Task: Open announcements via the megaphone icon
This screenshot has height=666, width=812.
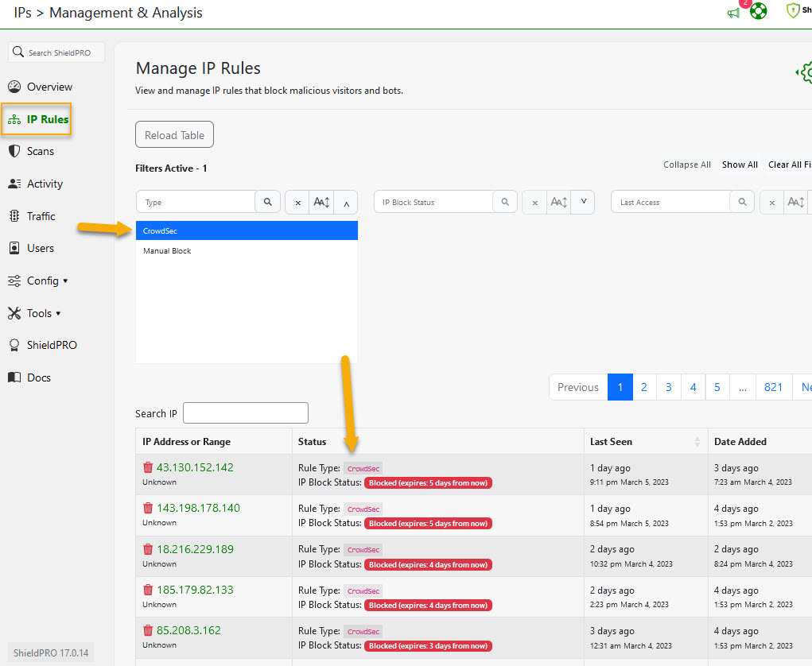Action: (x=732, y=12)
